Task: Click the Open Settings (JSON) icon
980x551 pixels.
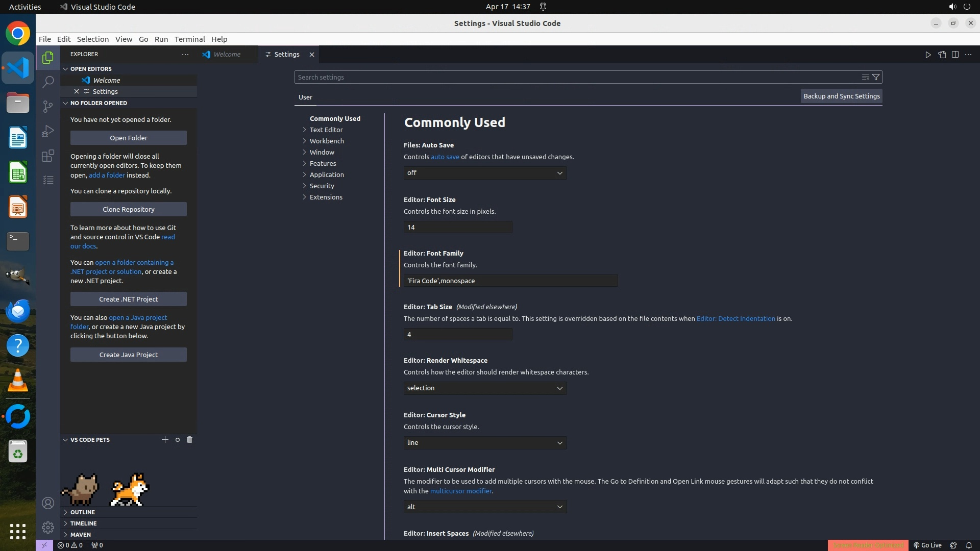Action: point(942,55)
